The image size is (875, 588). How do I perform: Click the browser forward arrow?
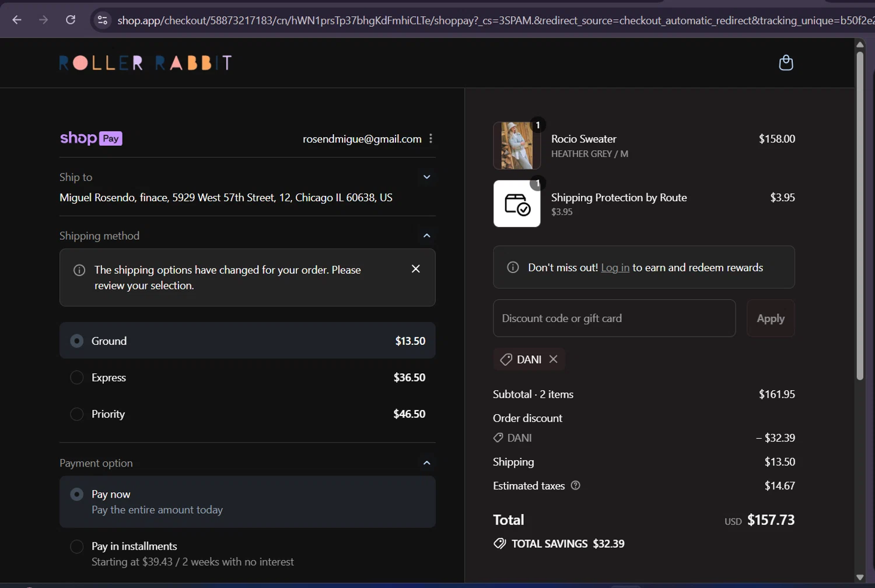[44, 20]
